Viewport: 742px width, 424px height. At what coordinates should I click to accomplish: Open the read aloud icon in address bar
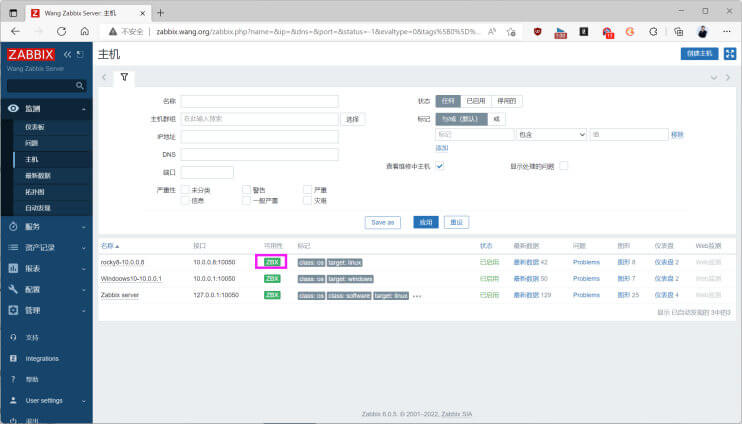(492, 31)
